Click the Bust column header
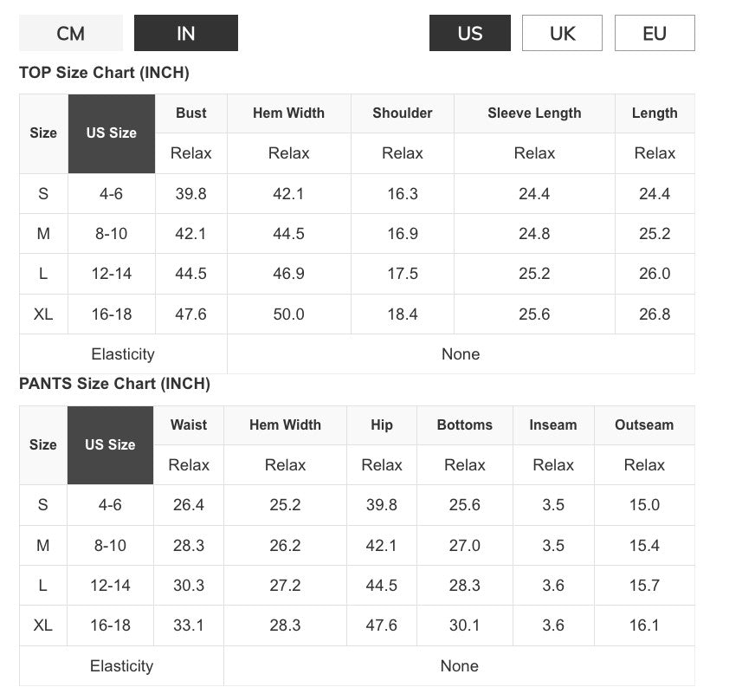 pyautogui.click(x=191, y=113)
